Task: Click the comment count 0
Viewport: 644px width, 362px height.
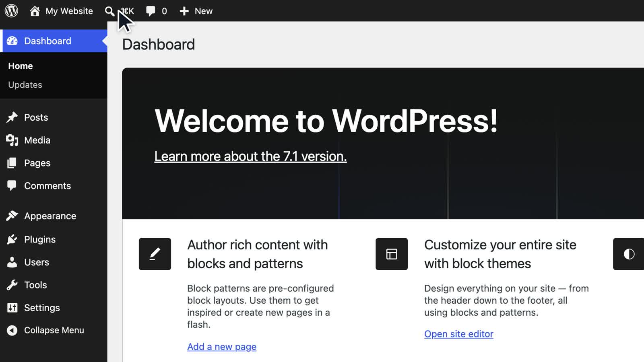Action: [x=164, y=11]
